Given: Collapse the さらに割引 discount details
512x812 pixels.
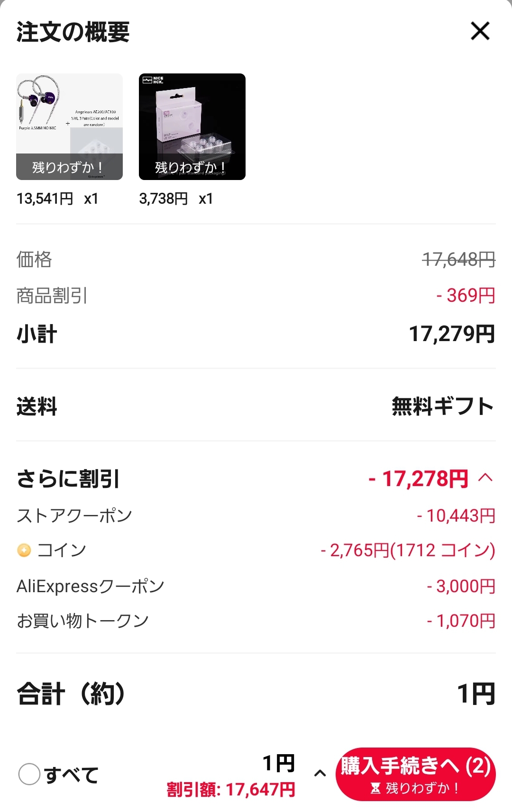Looking at the screenshot, I should (x=486, y=478).
